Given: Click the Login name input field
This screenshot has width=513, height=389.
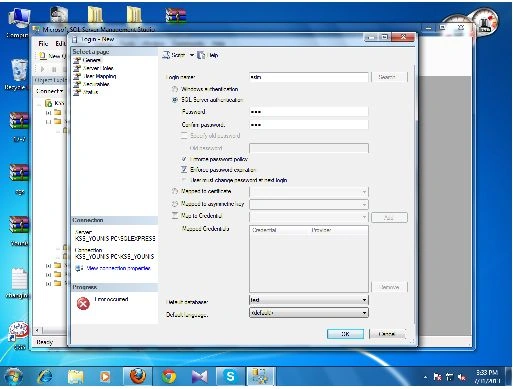Looking at the screenshot, I should 309,77.
